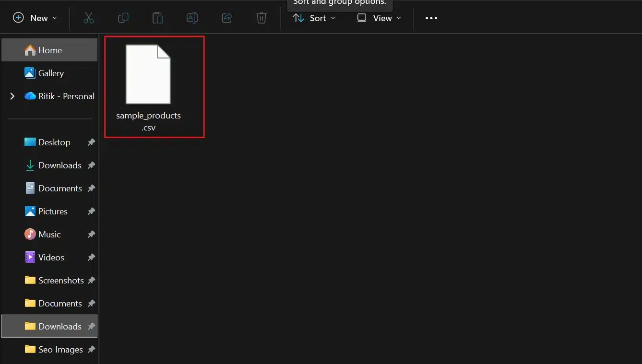Unpin Desktop using its pin icon
This screenshot has width=642, height=364.
(x=91, y=142)
